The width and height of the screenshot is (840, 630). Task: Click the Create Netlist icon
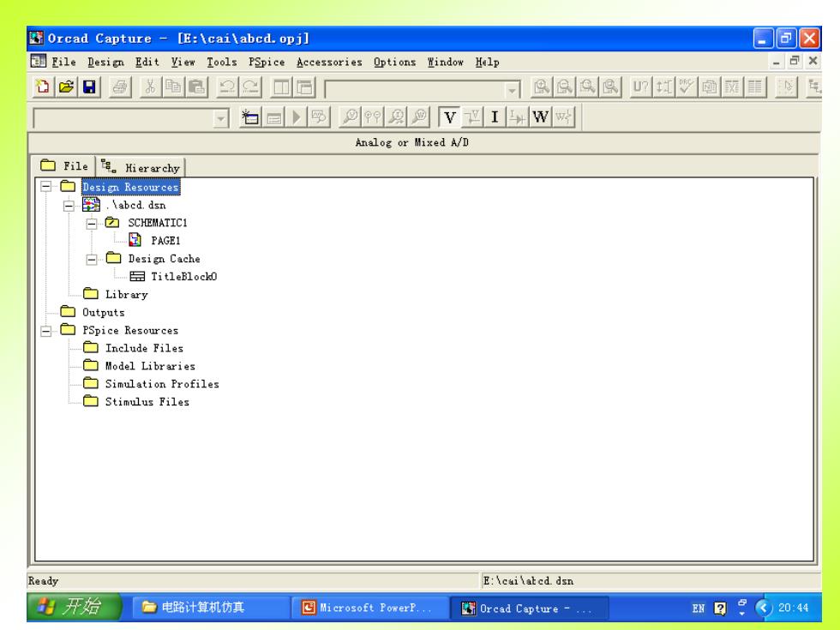(710, 87)
